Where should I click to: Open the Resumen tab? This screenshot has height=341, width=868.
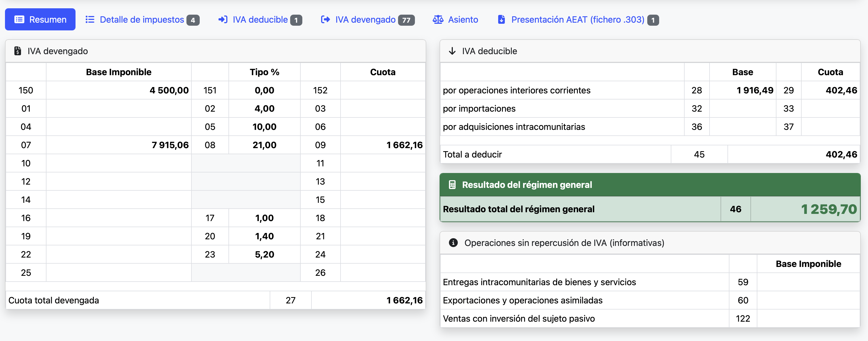point(40,20)
